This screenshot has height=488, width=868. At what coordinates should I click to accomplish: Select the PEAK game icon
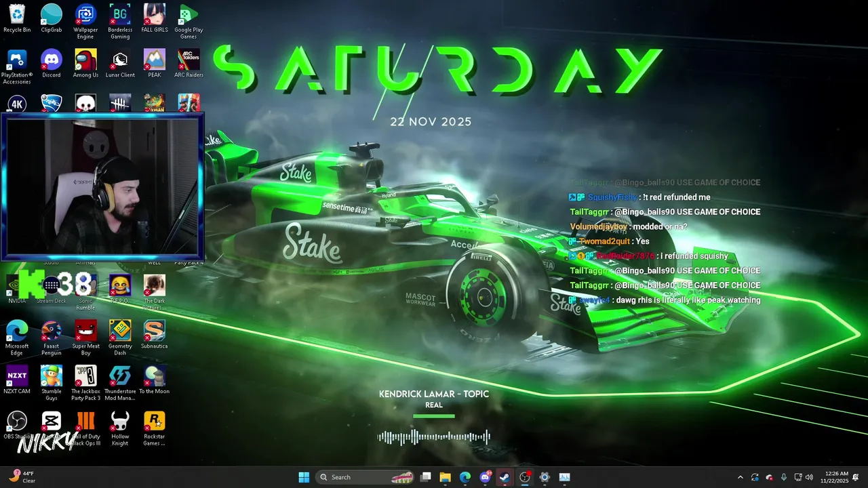(x=155, y=64)
